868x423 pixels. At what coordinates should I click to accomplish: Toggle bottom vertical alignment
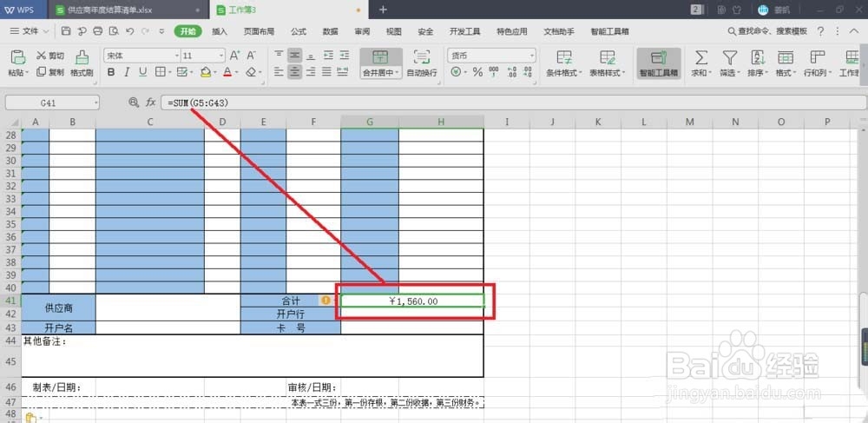(x=311, y=56)
